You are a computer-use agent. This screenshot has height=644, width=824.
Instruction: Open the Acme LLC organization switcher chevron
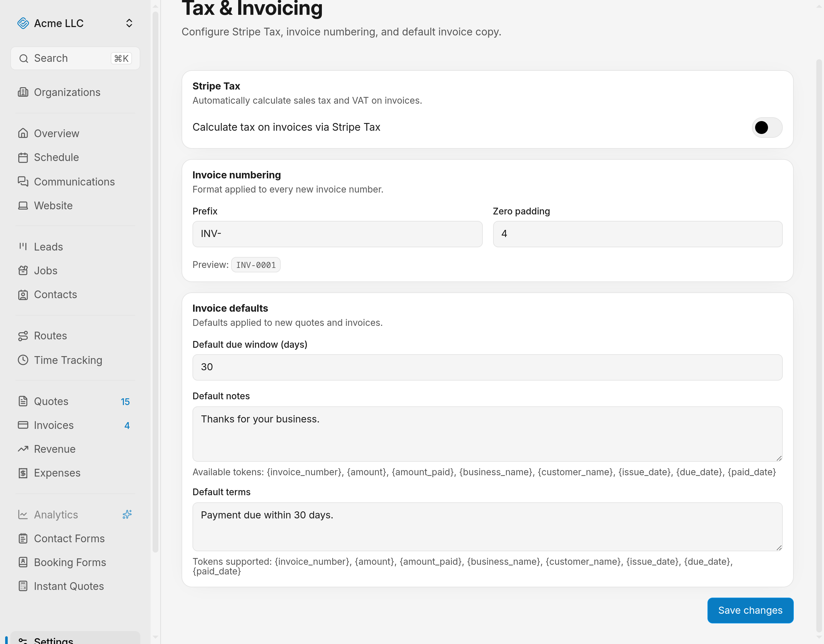129,24
